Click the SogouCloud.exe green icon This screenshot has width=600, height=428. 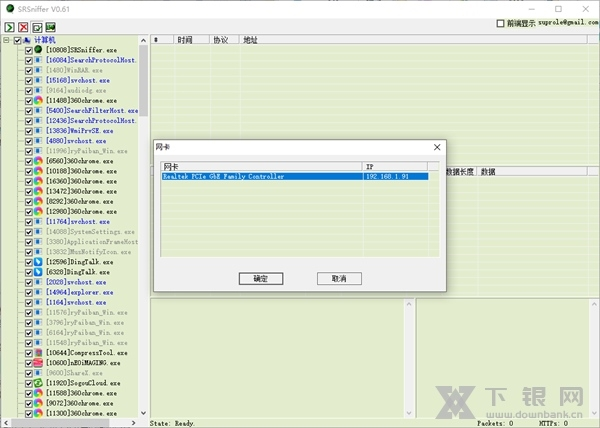point(39,383)
